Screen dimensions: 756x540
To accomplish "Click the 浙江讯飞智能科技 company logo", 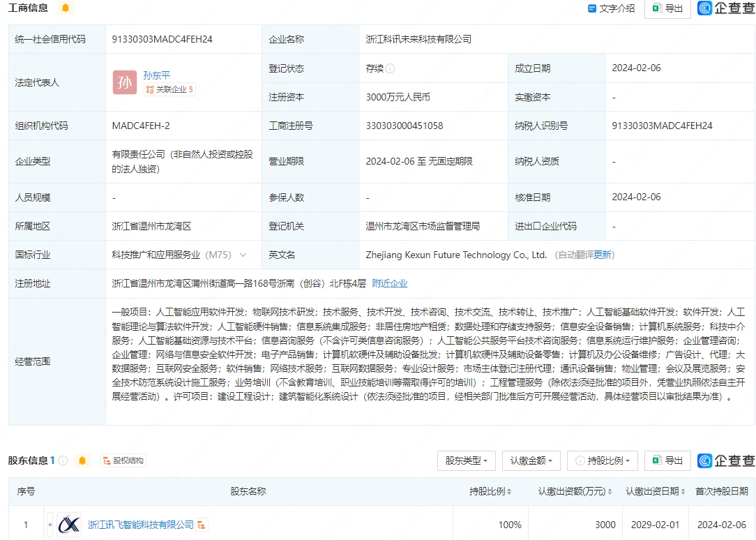I will (x=69, y=525).
